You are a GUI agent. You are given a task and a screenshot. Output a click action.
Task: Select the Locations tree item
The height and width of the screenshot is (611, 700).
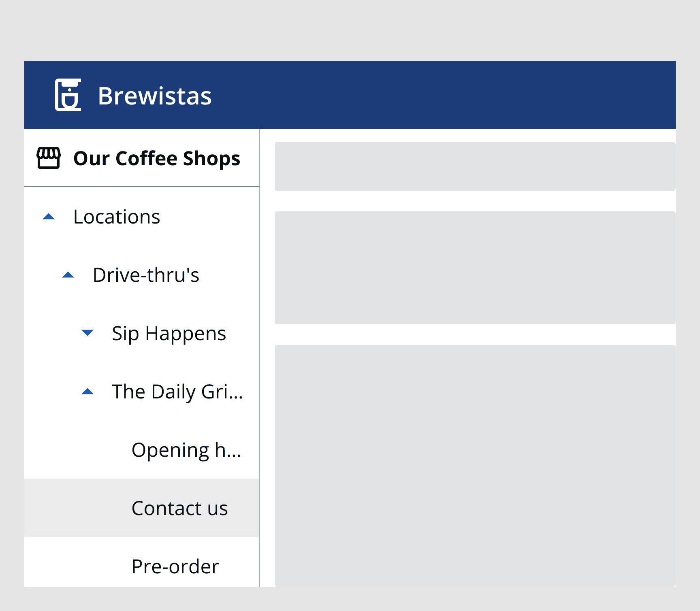117,217
